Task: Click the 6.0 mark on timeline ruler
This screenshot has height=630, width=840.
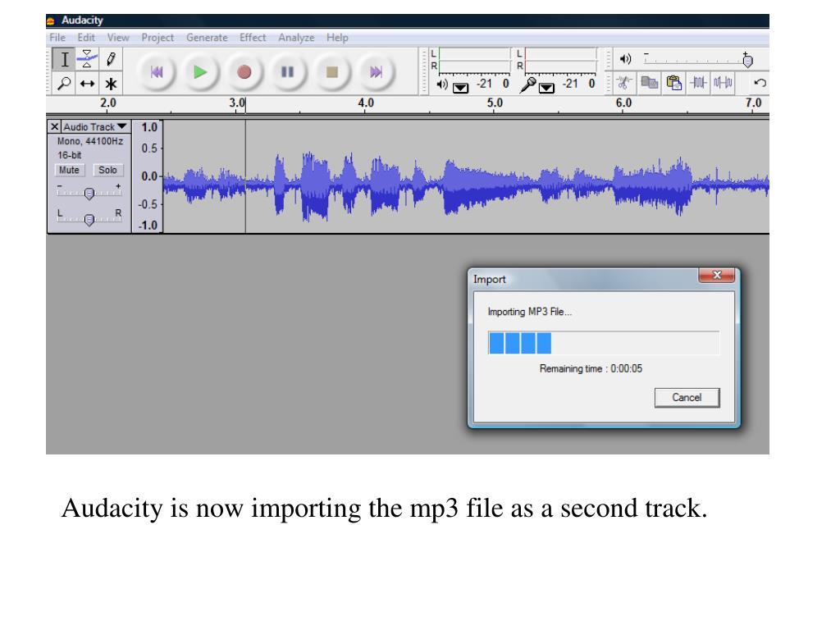Action: 623,103
